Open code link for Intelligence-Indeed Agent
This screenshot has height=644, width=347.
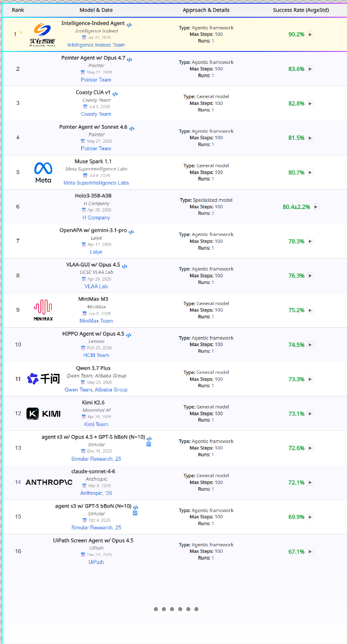click(129, 25)
